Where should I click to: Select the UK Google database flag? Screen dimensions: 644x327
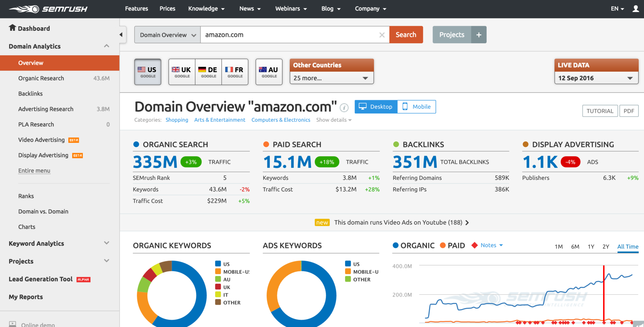coord(182,72)
